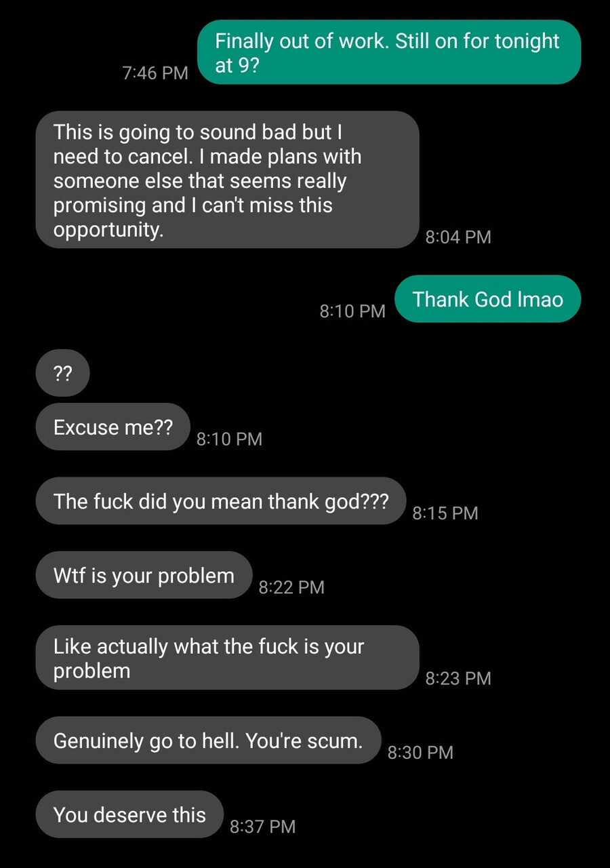Select the 'Genuinely go to hell' message

tap(208, 741)
